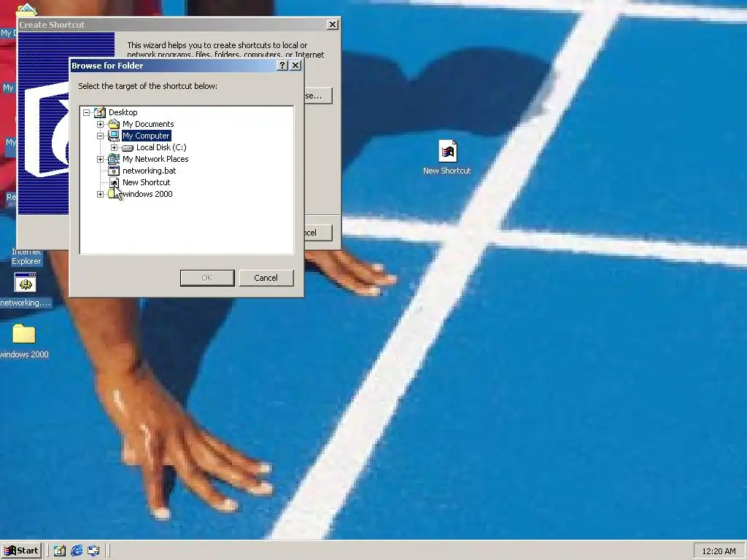This screenshot has height=560, width=747.
Task: Click the Internet Explorer desktop icon label
Action: [x=26, y=257]
